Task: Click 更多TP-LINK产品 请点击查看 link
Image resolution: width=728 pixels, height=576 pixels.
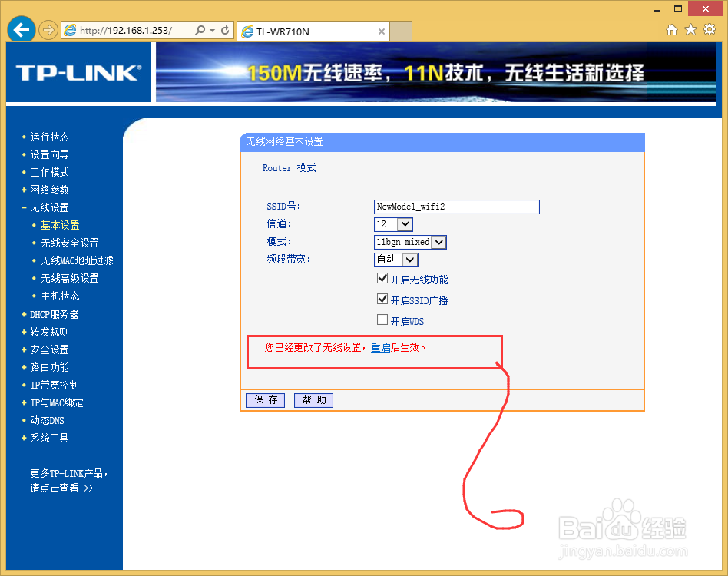Action: 68,481
